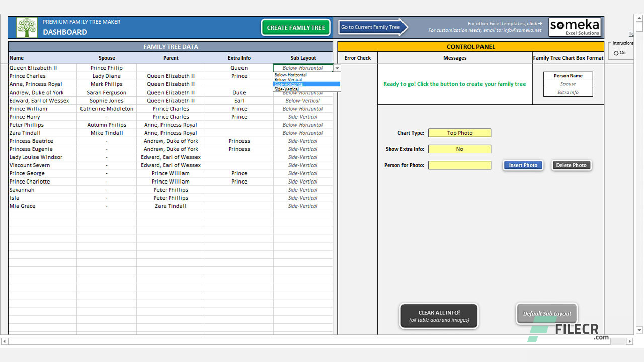The image size is (644, 362).
Task: Select the 'Queen Elizabeth II' name cell
Action: pyautogui.click(x=42, y=68)
